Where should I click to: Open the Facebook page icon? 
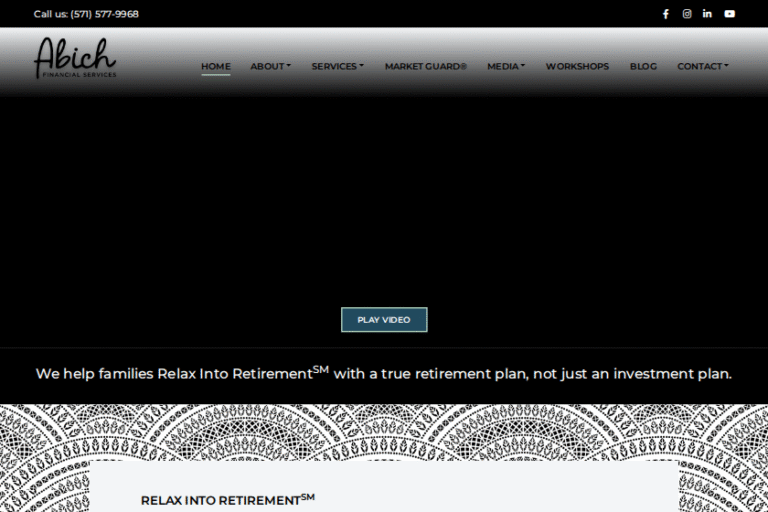pos(666,14)
